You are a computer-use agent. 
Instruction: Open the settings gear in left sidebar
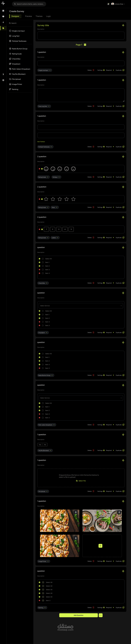[3, 80]
